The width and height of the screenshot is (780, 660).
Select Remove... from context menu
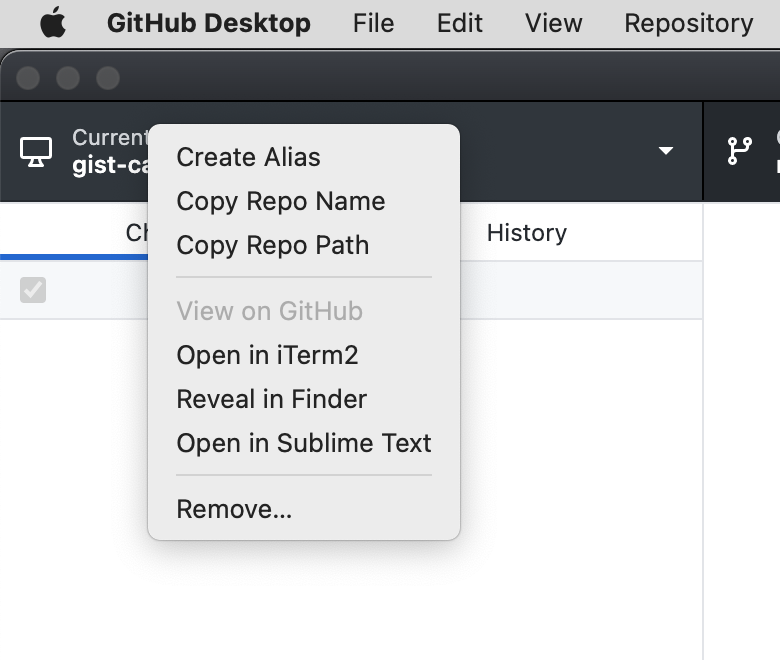click(x=303, y=509)
